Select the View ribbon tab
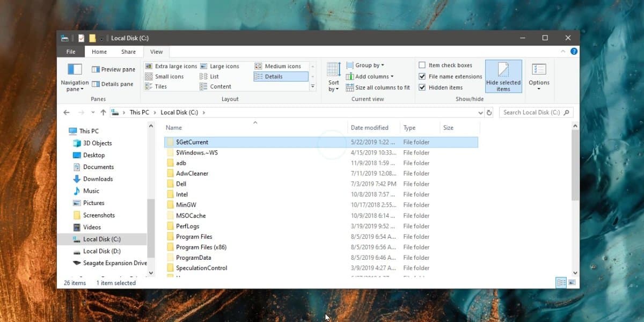 pos(156,52)
